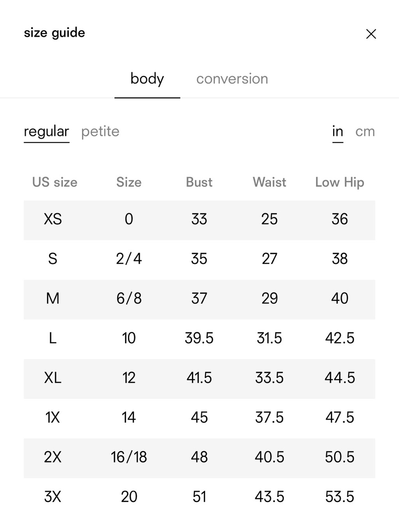Image resolution: width=399 pixels, height=532 pixels.
Task: Click the XL row label
Action: (53, 378)
